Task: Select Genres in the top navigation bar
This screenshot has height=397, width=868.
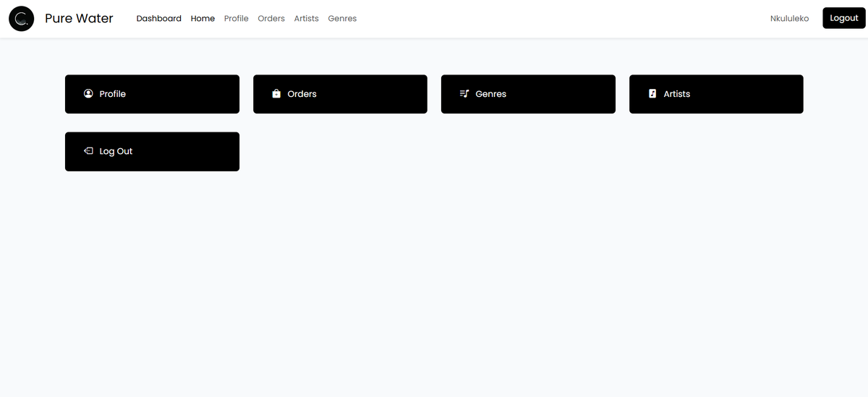Action: tap(342, 19)
